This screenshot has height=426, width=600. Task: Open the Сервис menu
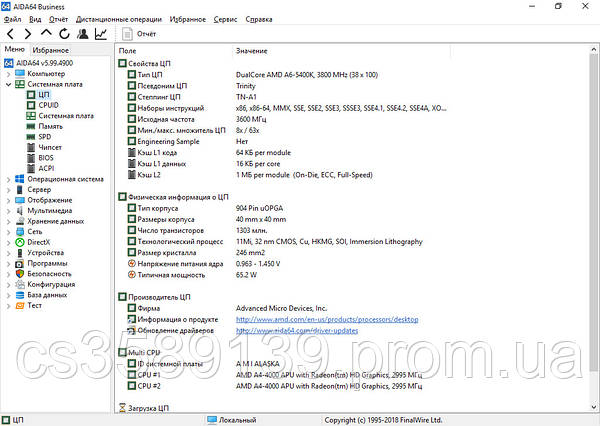pyautogui.click(x=225, y=19)
